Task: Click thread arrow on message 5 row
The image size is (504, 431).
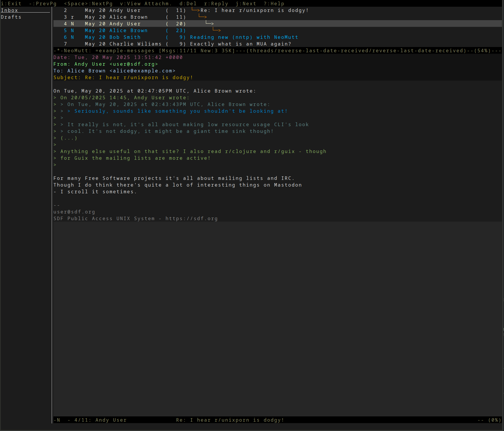Action: tap(217, 30)
